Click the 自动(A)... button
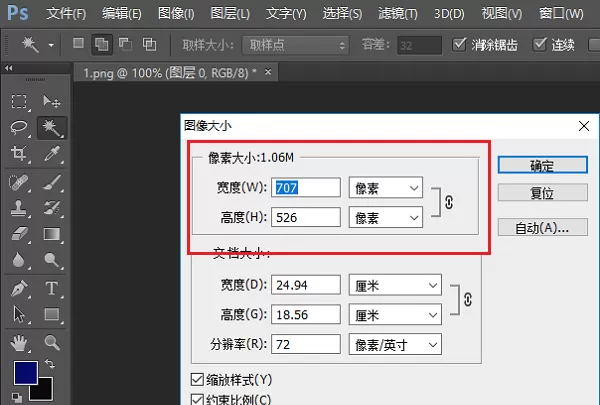The width and height of the screenshot is (600, 405). 542,227
